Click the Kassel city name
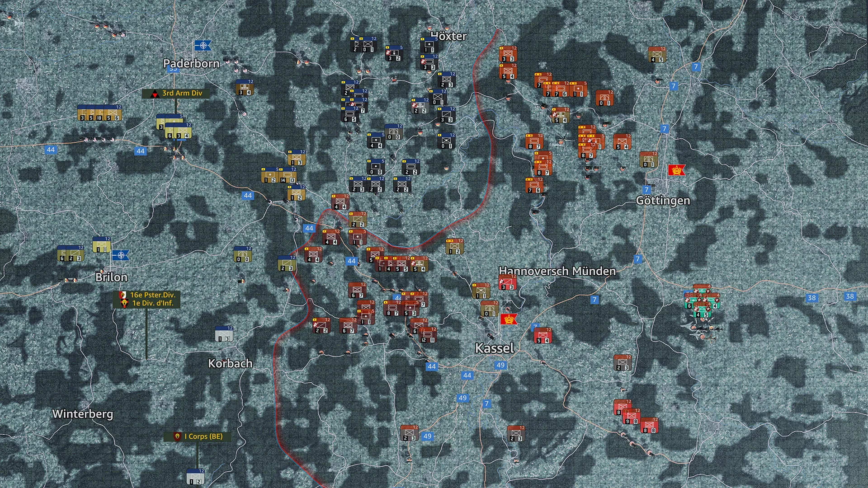 pyautogui.click(x=494, y=348)
